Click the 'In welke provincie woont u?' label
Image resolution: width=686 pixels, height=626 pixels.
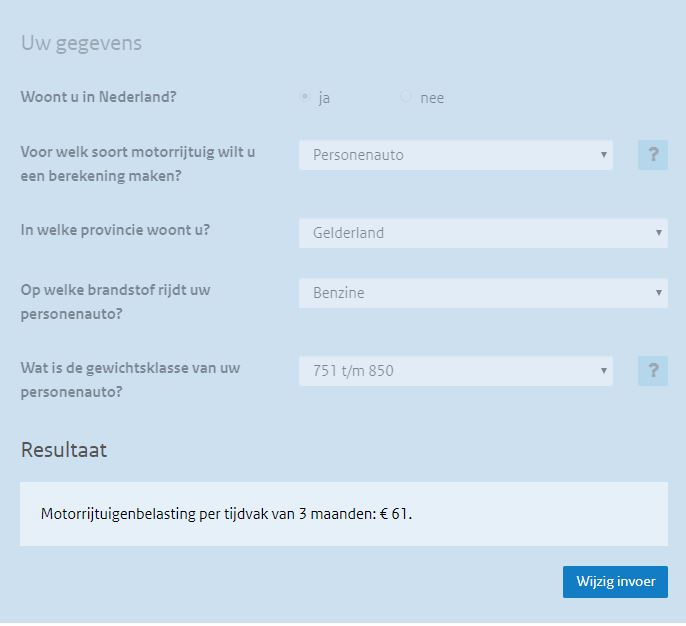115,230
